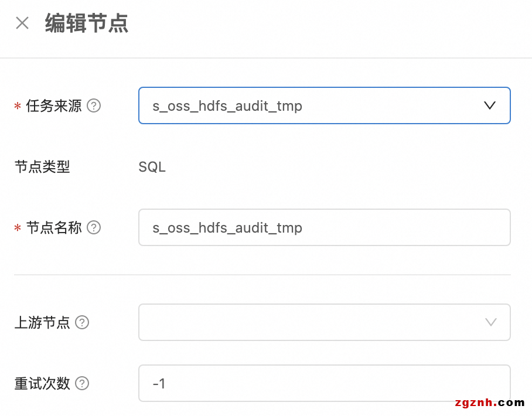532x416 pixels.
Task: Close the 编辑节点 panel with the X icon
Action: 22,23
